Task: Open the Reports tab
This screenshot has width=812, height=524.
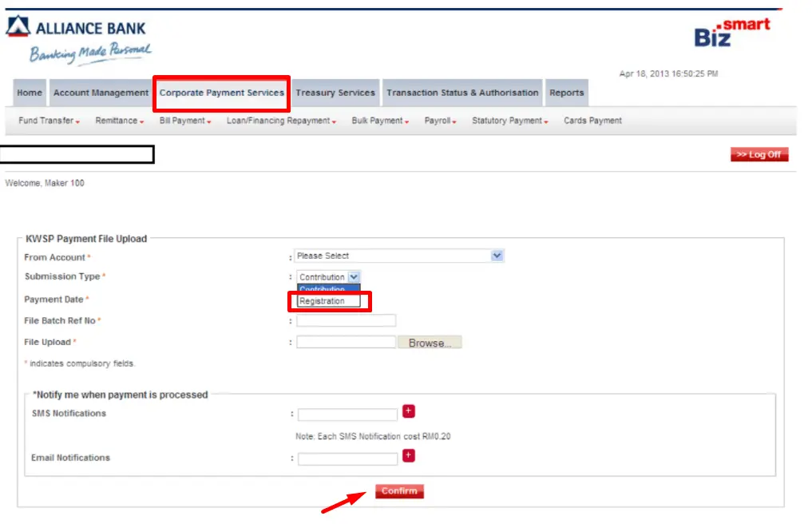Action: (567, 93)
